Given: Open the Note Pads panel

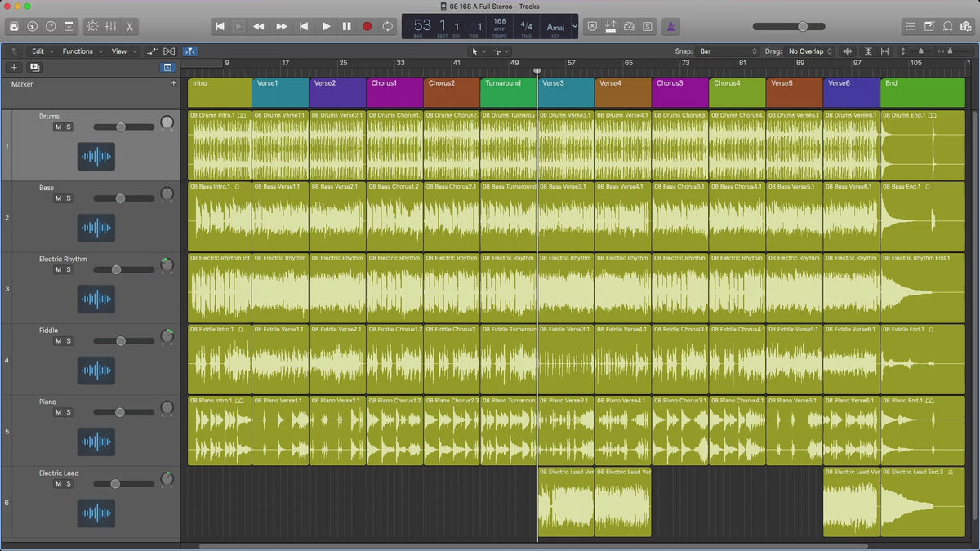Looking at the screenshot, I should [930, 26].
